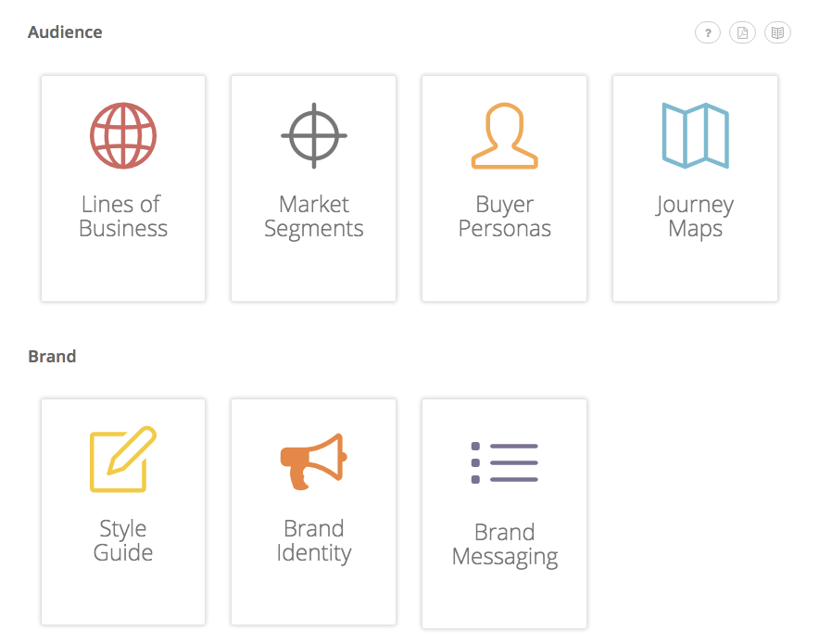819x644 pixels.
Task: Click the blue folded map icon
Action: click(695, 135)
